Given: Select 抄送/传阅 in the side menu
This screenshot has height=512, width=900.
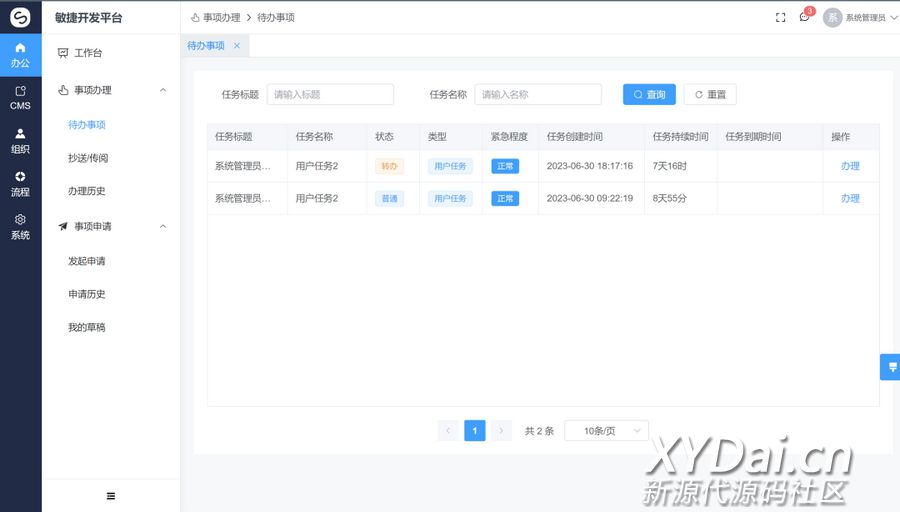Looking at the screenshot, I should coord(88,158).
